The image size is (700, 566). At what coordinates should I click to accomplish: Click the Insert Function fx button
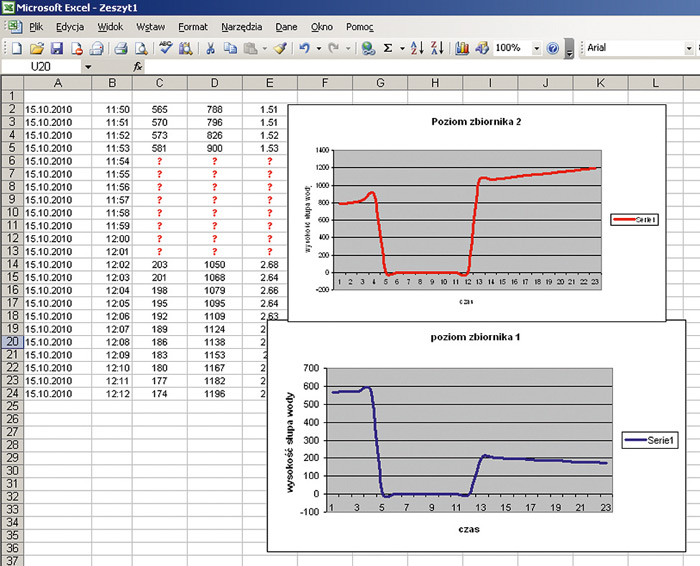138,66
